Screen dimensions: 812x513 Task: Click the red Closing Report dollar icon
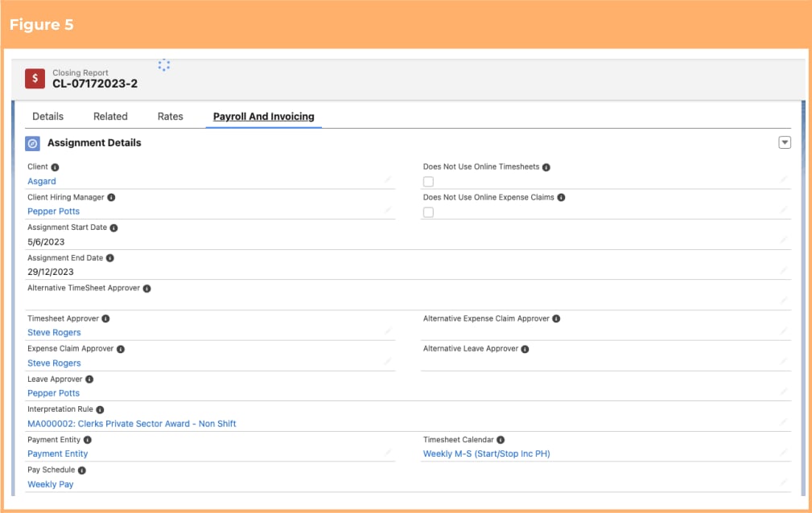point(35,78)
